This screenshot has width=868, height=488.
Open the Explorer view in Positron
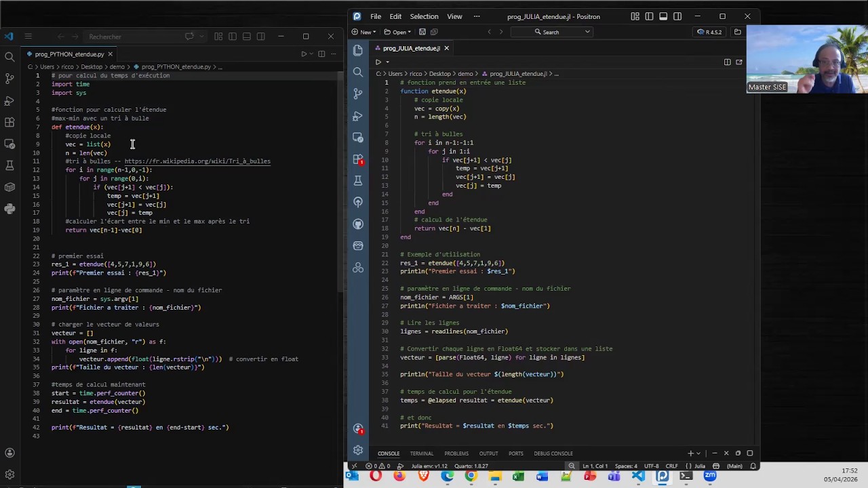pos(358,50)
